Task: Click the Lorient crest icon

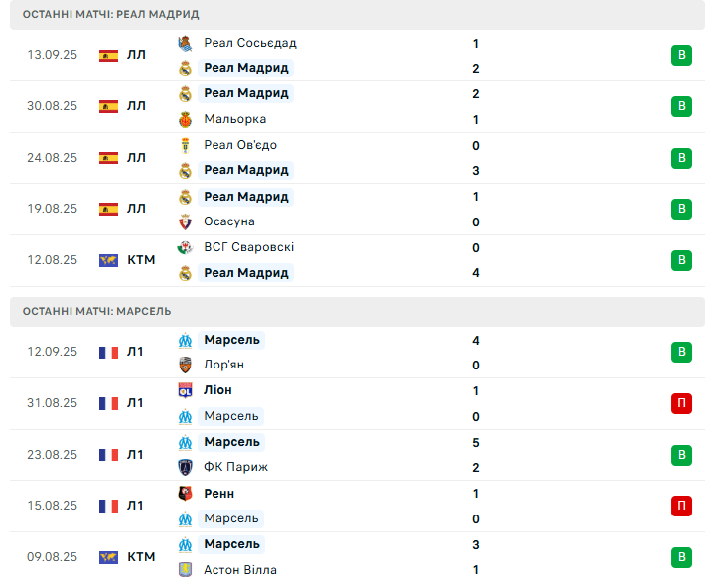Action: [x=185, y=365]
